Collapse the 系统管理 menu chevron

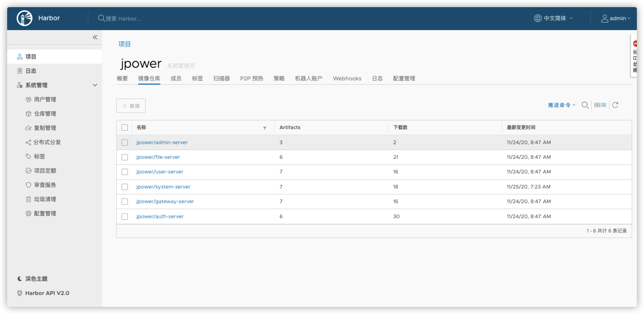coord(95,85)
